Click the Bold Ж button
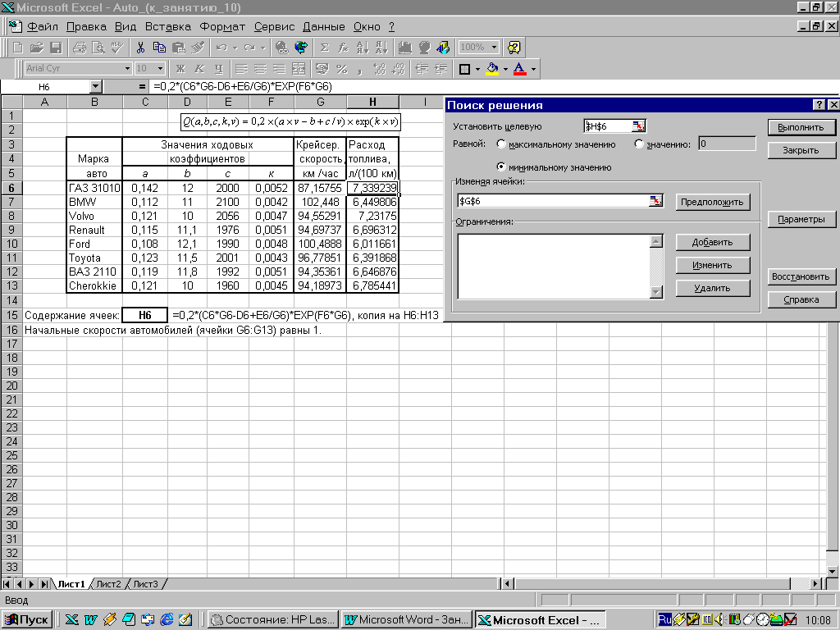Image resolution: width=840 pixels, height=630 pixels. pyautogui.click(x=180, y=69)
